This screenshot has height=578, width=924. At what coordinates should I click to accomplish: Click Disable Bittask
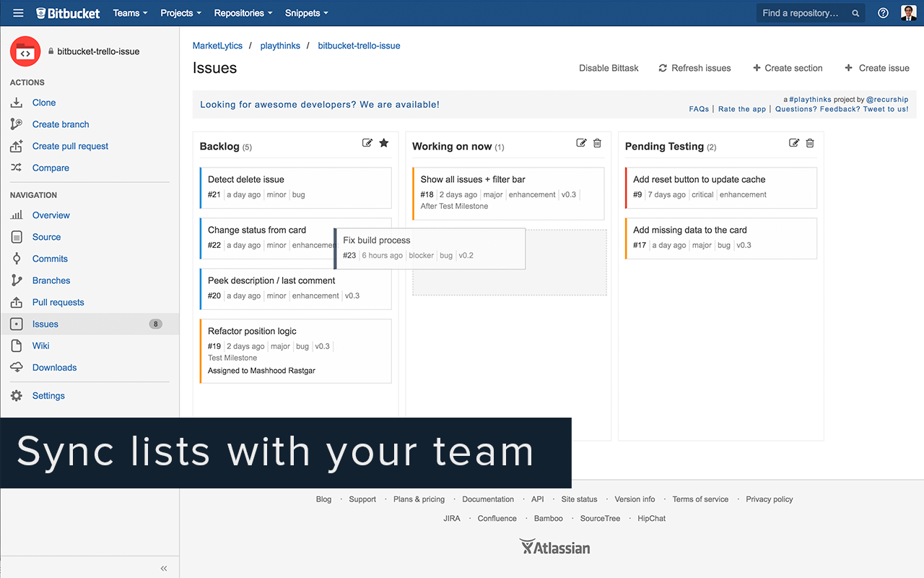point(609,67)
